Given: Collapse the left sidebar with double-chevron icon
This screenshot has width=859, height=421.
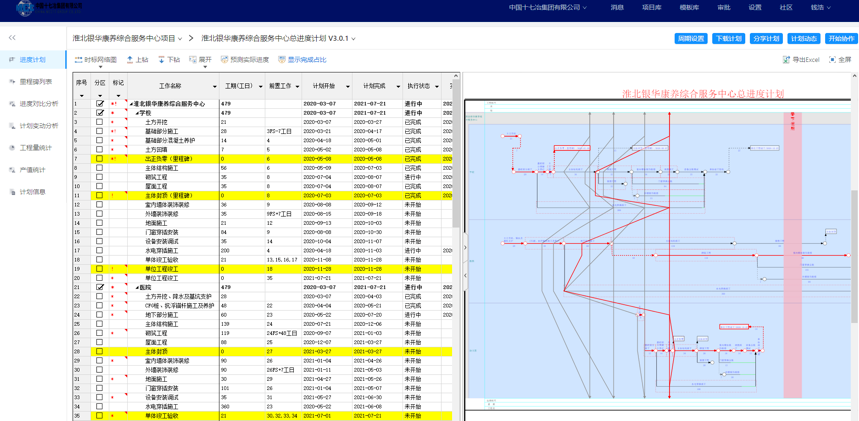Looking at the screenshot, I should pos(12,38).
